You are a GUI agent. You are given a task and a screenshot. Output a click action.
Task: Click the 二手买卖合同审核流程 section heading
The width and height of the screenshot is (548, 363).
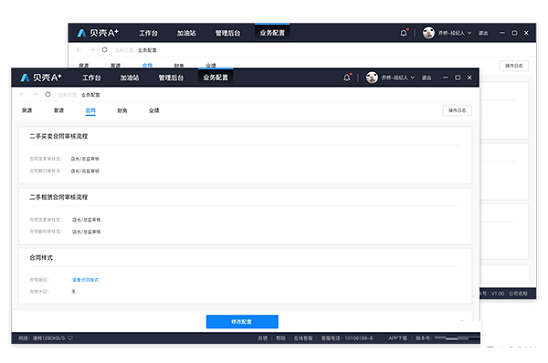(x=59, y=136)
